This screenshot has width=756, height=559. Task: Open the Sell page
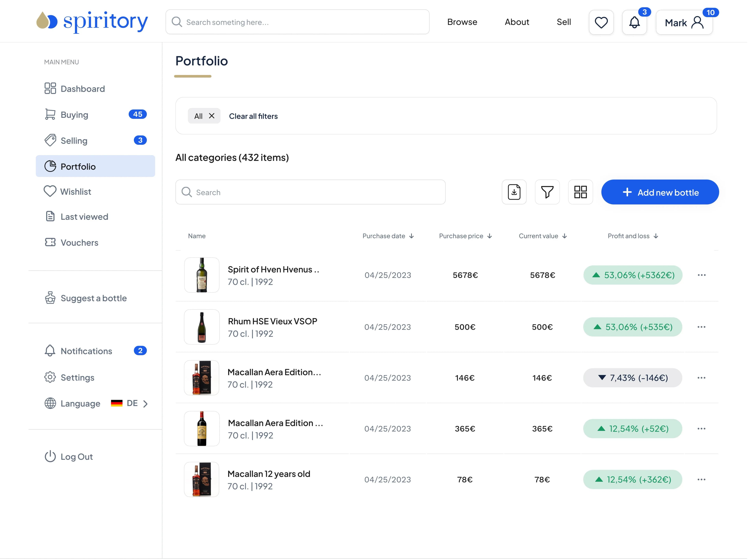point(563,22)
